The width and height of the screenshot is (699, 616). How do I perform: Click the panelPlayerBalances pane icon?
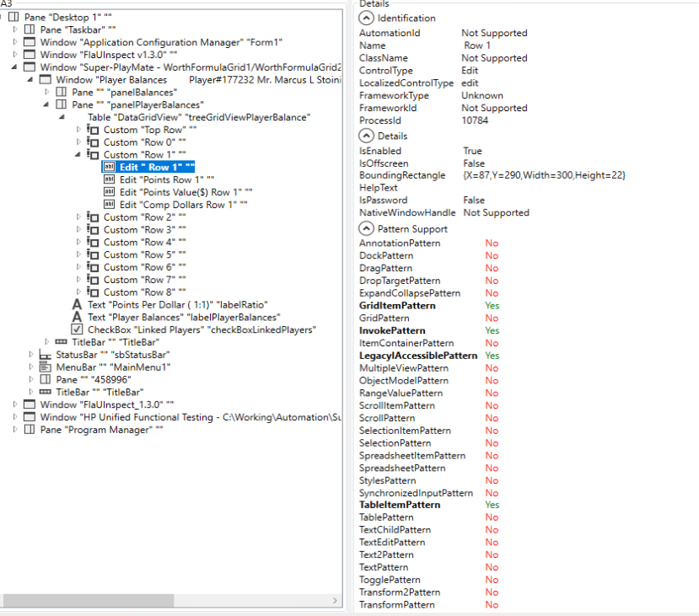61,104
